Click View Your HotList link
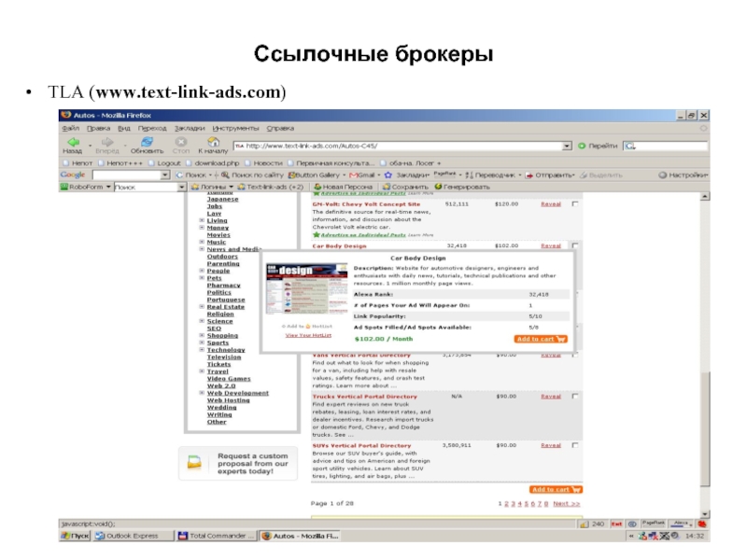 pos(308,335)
